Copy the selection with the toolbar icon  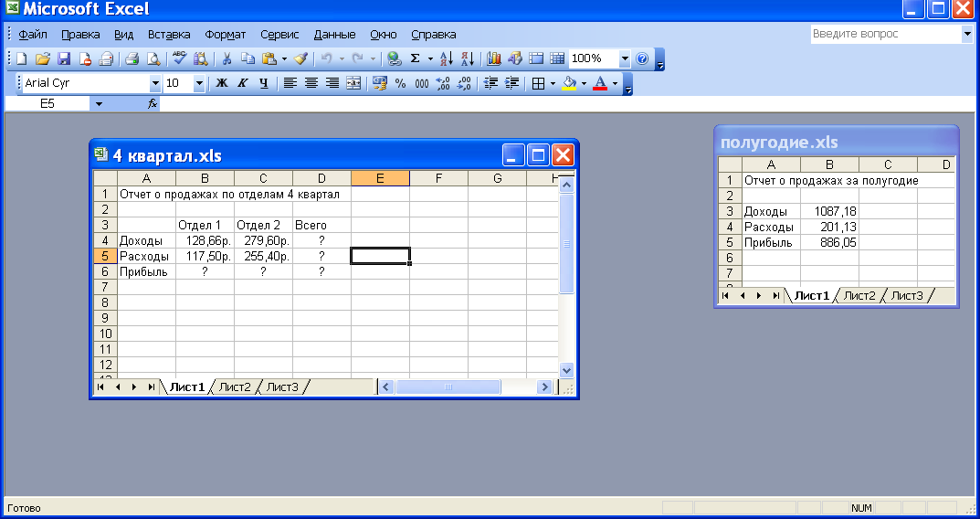tap(248, 58)
